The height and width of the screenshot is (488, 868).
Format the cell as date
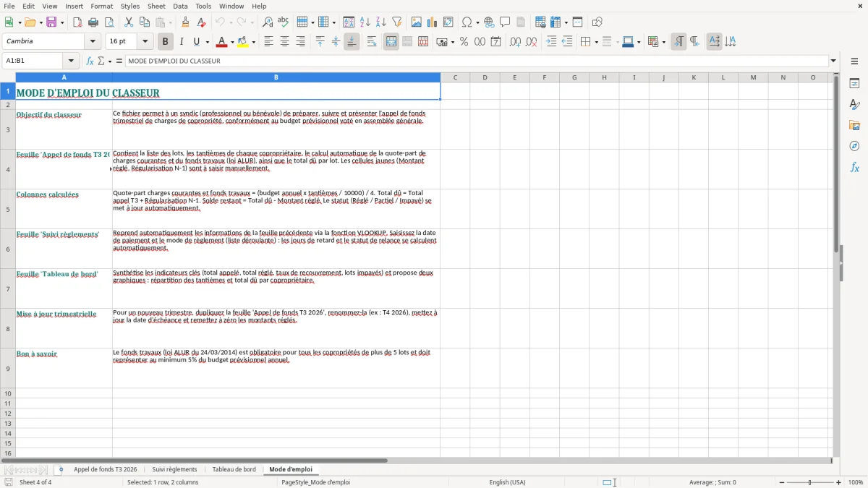[x=496, y=42]
